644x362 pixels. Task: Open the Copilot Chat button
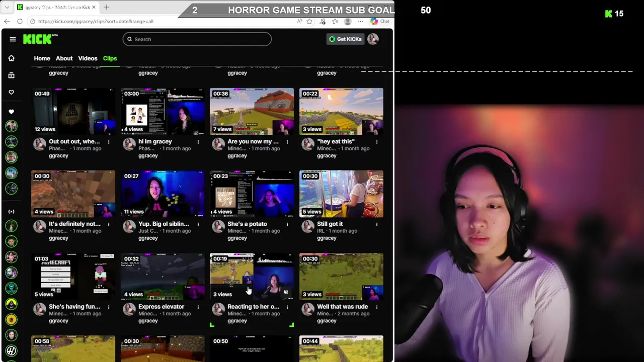[380, 21]
